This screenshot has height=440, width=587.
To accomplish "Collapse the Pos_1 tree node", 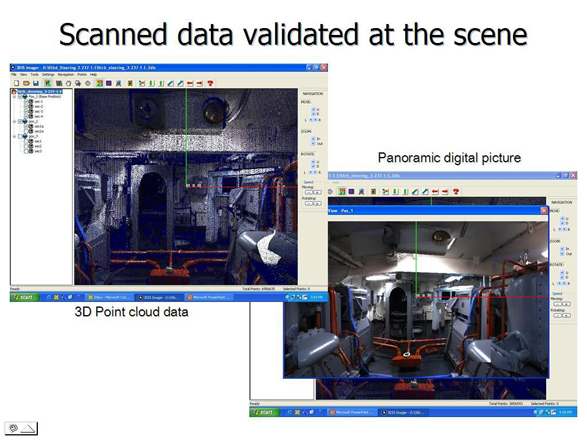I will click(x=14, y=97).
